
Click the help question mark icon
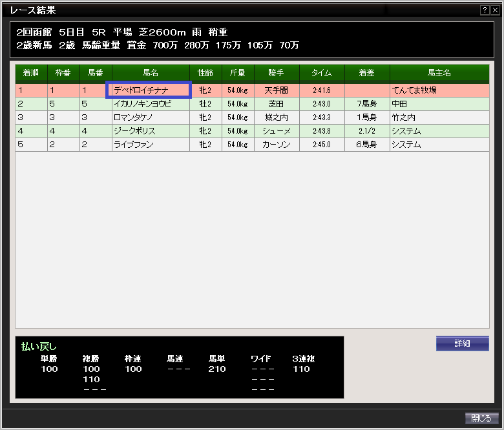click(x=485, y=10)
